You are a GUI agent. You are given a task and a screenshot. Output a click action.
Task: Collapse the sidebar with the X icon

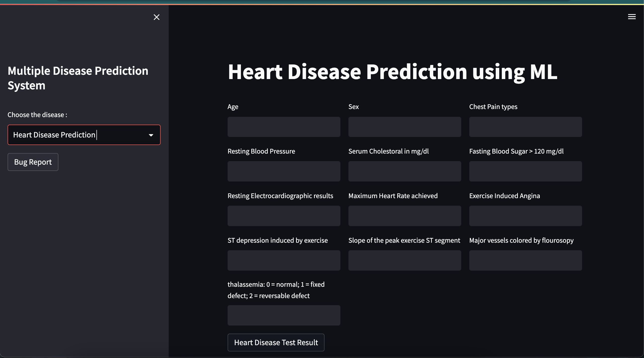(156, 17)
